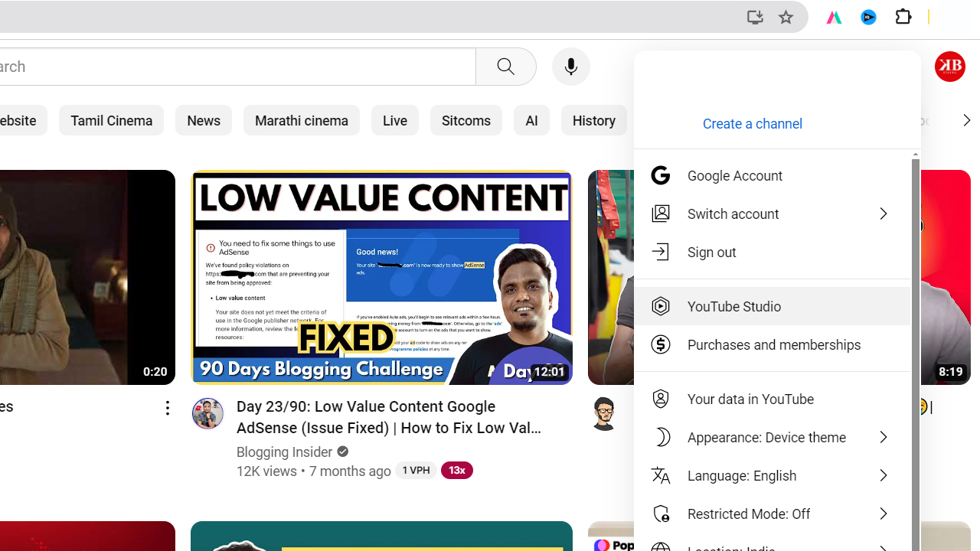Click the YouTube Studio play icon
The width and height of the screenshot is (980, 551).
[x=661, y=306]
